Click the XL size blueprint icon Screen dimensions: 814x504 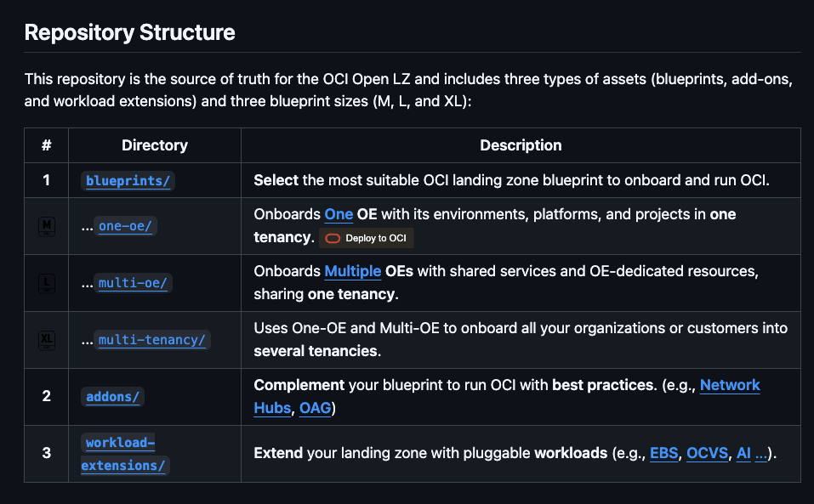pyautogui.click(x=47, y=340)
